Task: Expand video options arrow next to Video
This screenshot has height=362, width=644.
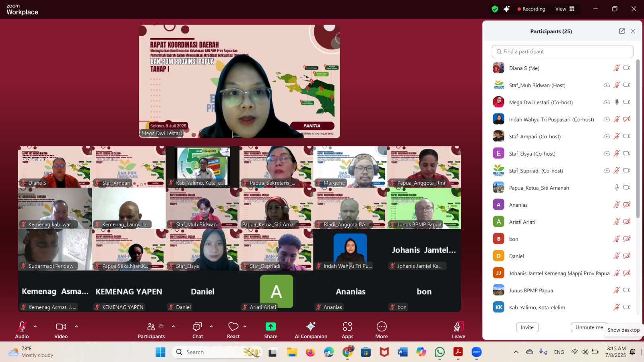Action: pos(76,327)
